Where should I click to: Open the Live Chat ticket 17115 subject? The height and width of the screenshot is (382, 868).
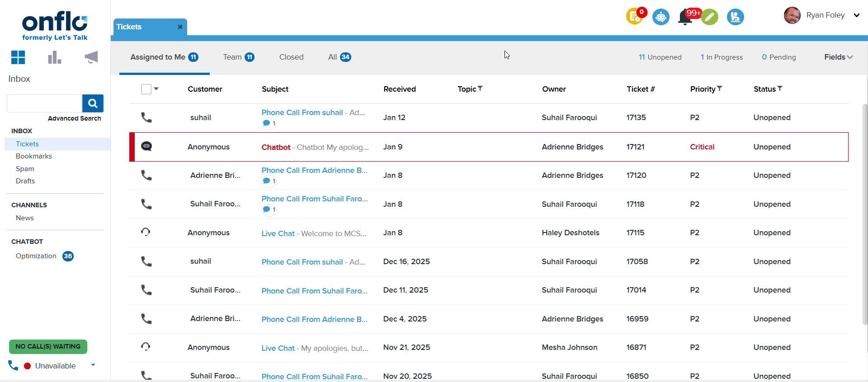[x=278, y=233]
